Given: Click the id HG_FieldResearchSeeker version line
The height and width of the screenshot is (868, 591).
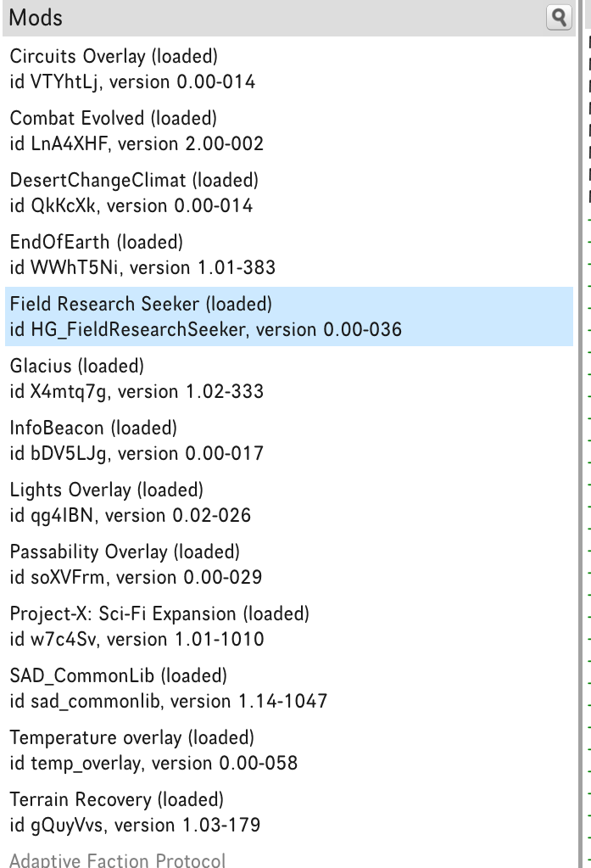Looking at the screenshot, I should tap(205, 329).
